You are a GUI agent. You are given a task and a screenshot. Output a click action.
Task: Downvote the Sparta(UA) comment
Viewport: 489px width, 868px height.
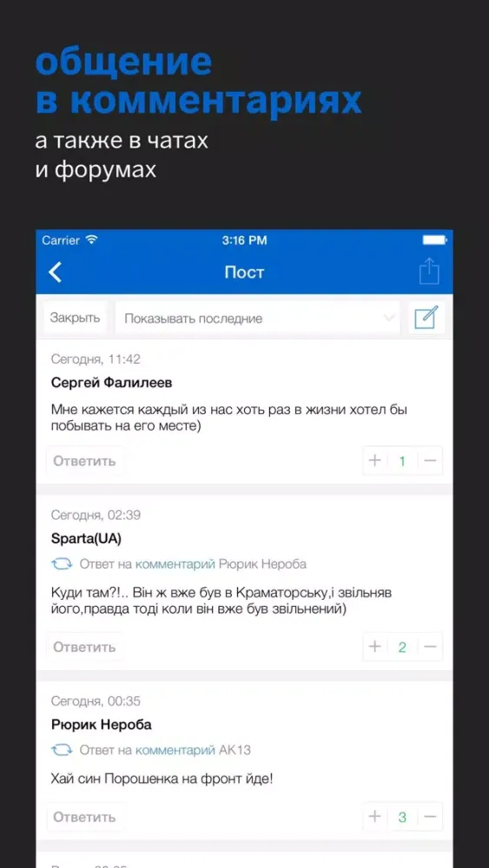[430, 647]
